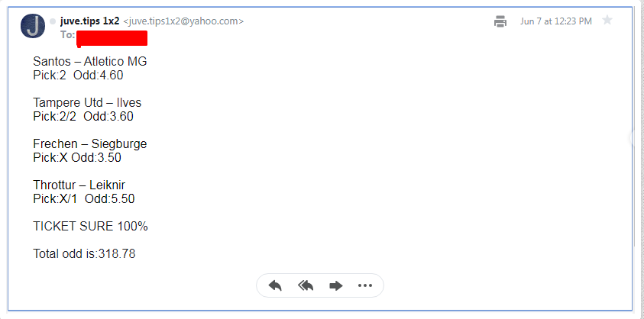Click the Frechen – Siegburge match text

pos(90,143)
